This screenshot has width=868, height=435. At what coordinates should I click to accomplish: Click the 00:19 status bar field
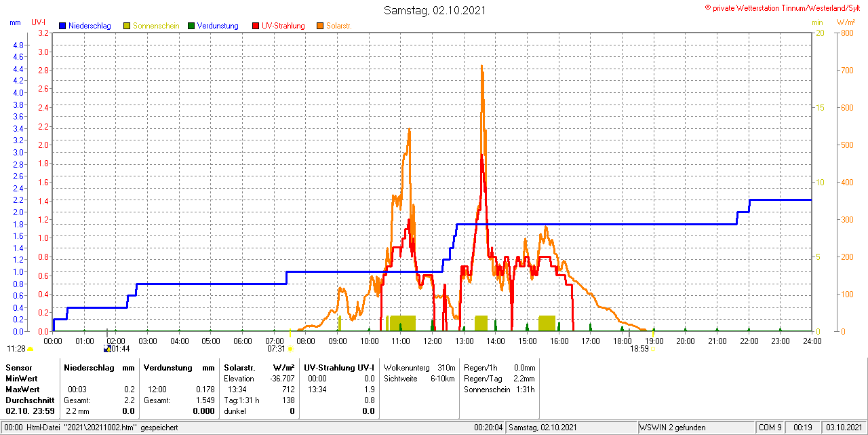803,428
